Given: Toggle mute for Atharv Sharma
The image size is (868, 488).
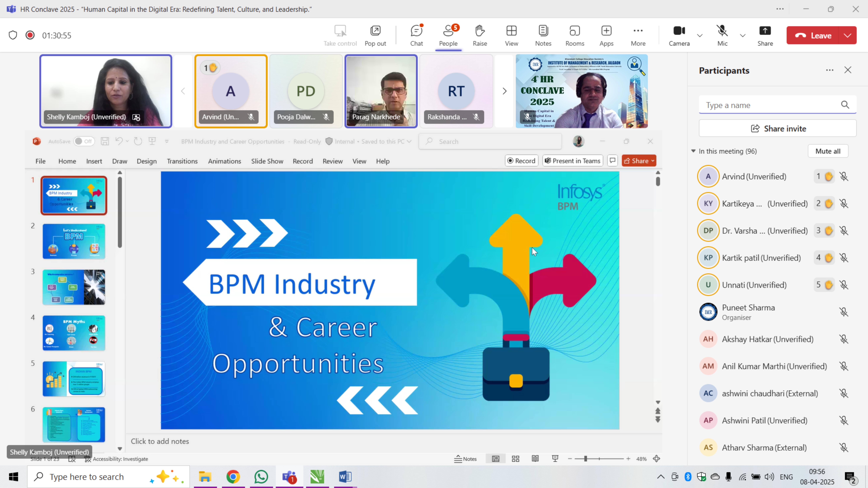Looking at the screenshot, I should [844, 448].
